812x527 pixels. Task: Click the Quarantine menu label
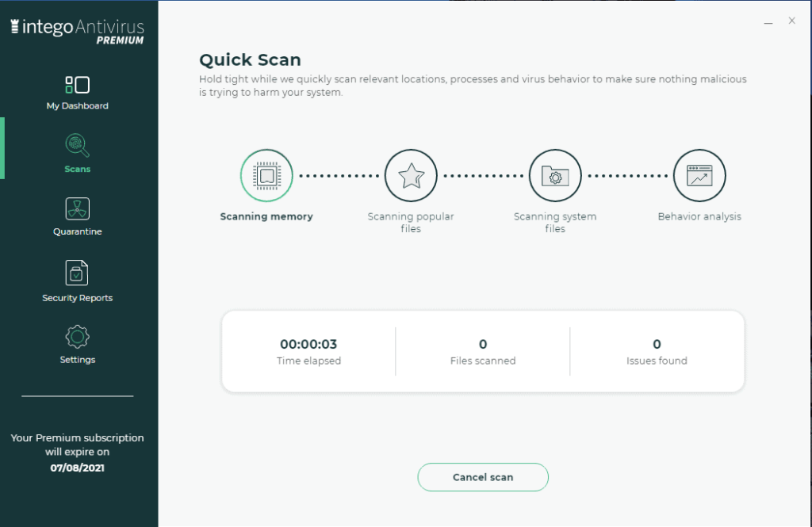click(x=77, y=231)
